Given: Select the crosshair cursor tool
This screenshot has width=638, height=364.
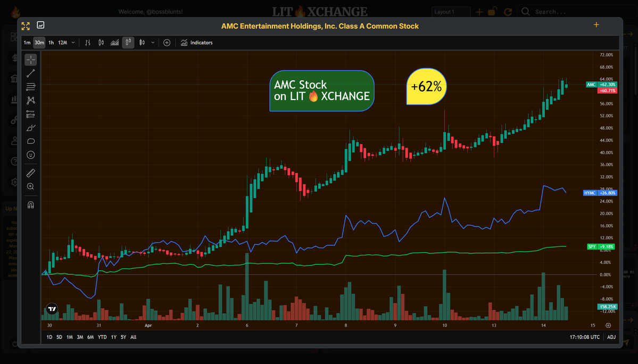Looking at the screenshot, I should [30, 60].
